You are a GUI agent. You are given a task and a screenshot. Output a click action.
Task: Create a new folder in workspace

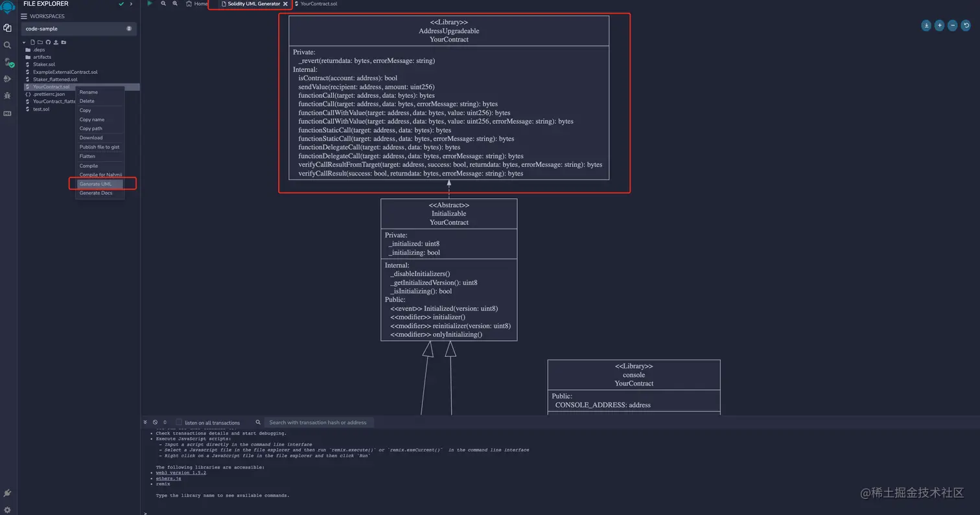point(40,42)
